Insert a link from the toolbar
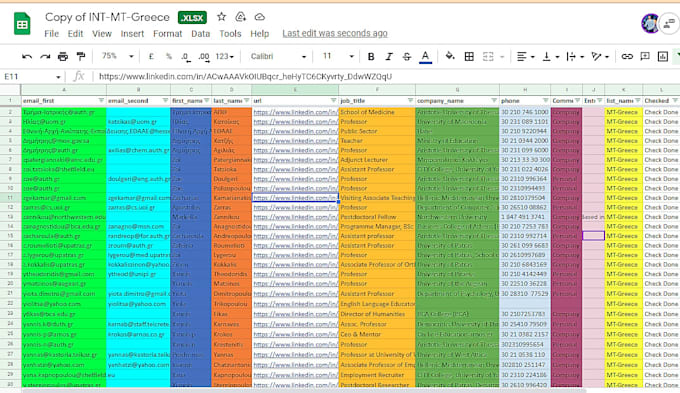This screenshot has width=680, height=393. coord(627,56)
